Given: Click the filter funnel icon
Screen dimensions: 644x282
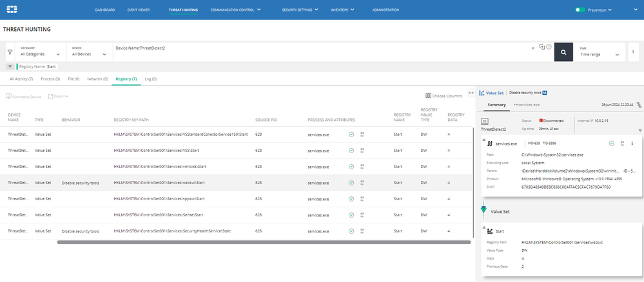Looking at the screenshot, I should [10, 53].
